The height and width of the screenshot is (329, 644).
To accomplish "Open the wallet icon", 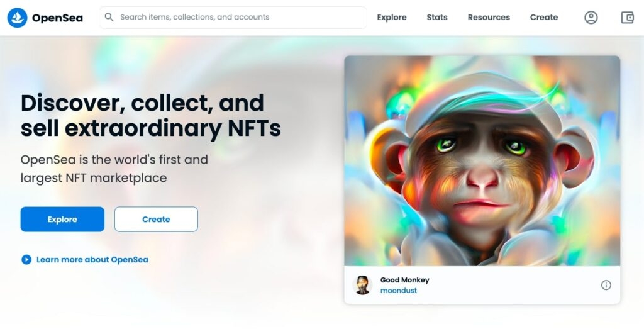I will pos(627,18).
